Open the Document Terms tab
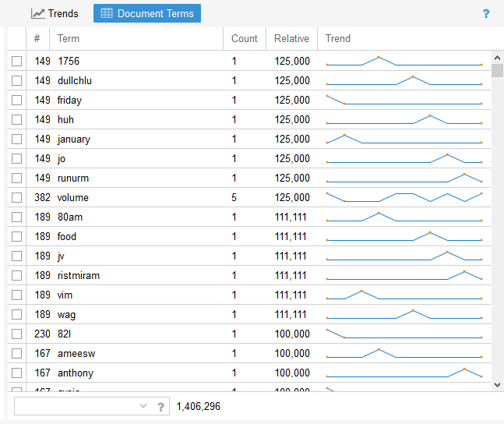Image resolution: width=504 pixels, height=424 pixels. 147,13
